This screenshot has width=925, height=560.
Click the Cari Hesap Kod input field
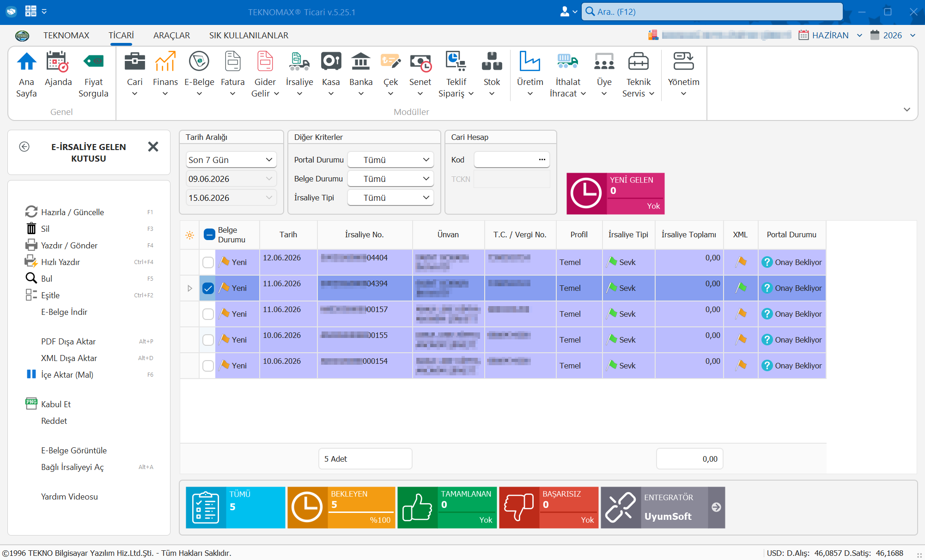[x=512, y=160]
